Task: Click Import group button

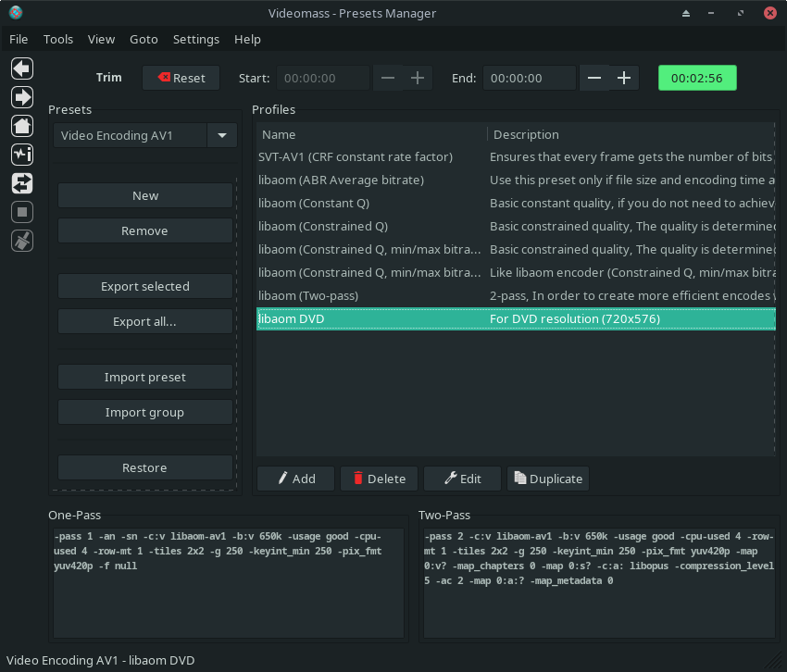Action: click(x=145, y=413)
